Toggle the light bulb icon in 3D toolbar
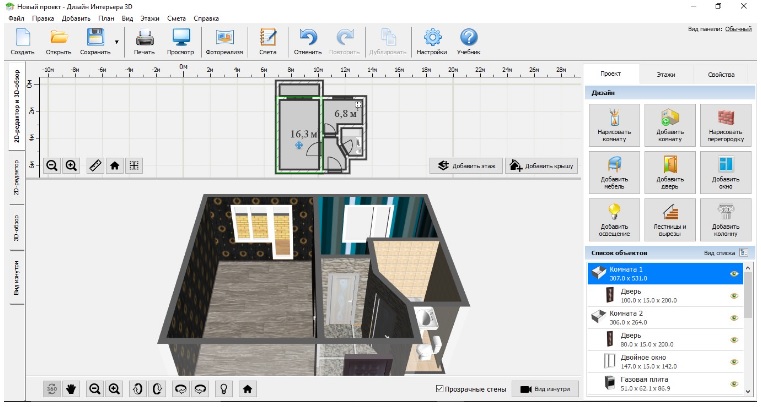Image resolution: width=761 pixels, height=407 pixels. click(x=225, y=388)
